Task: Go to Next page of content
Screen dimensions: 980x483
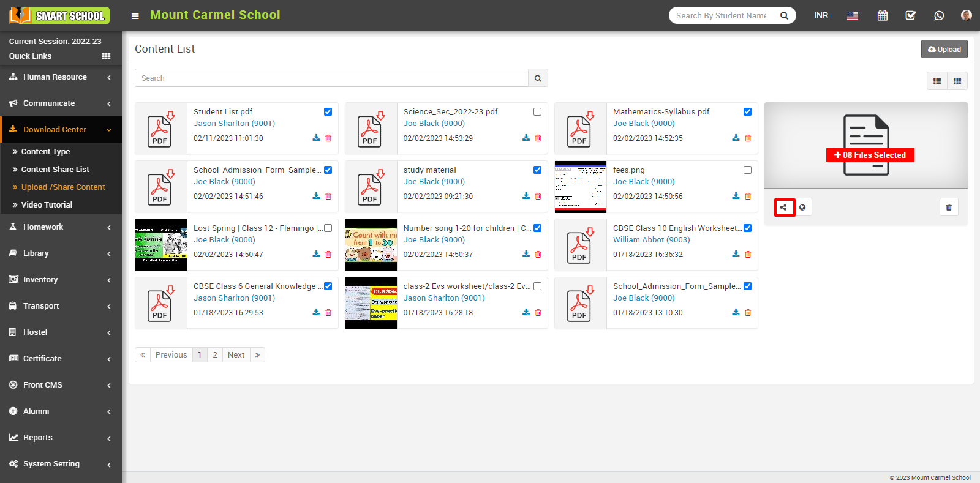Action: coord(236,355)
